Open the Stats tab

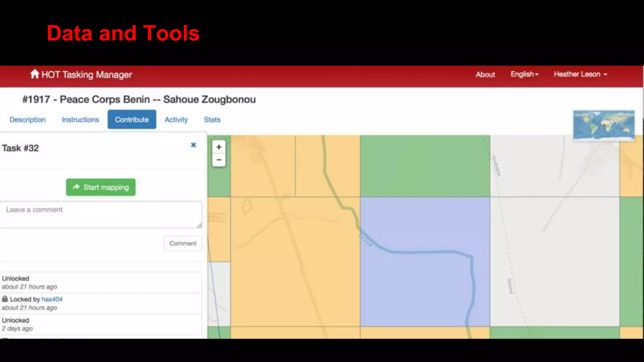[212, 120]
